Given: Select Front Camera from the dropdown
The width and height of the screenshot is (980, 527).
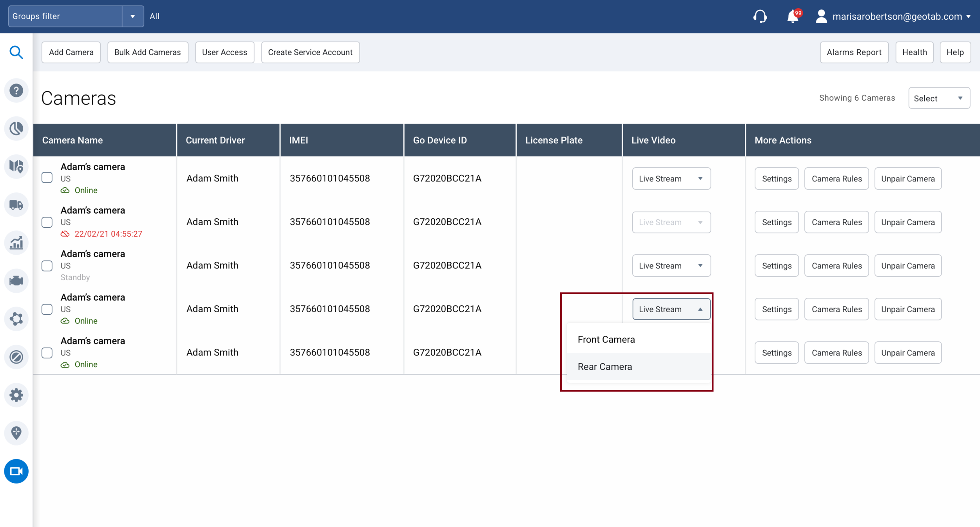Looking at the screenshot, I should 639,339.
